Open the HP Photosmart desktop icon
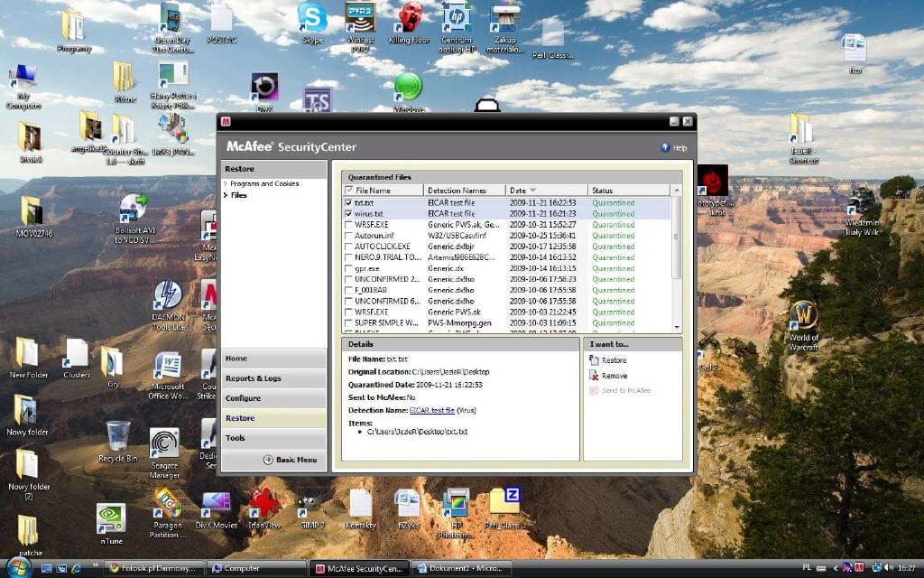 [x=456, y=513]
